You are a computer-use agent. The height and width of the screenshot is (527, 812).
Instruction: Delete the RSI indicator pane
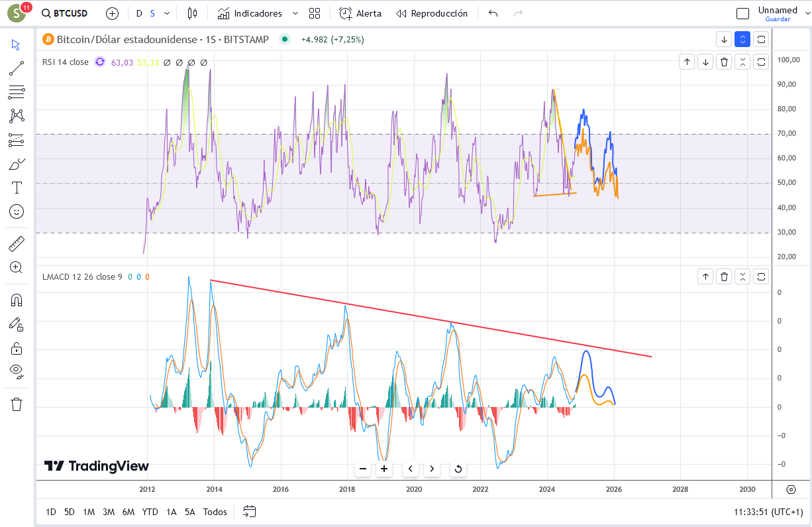725,62
